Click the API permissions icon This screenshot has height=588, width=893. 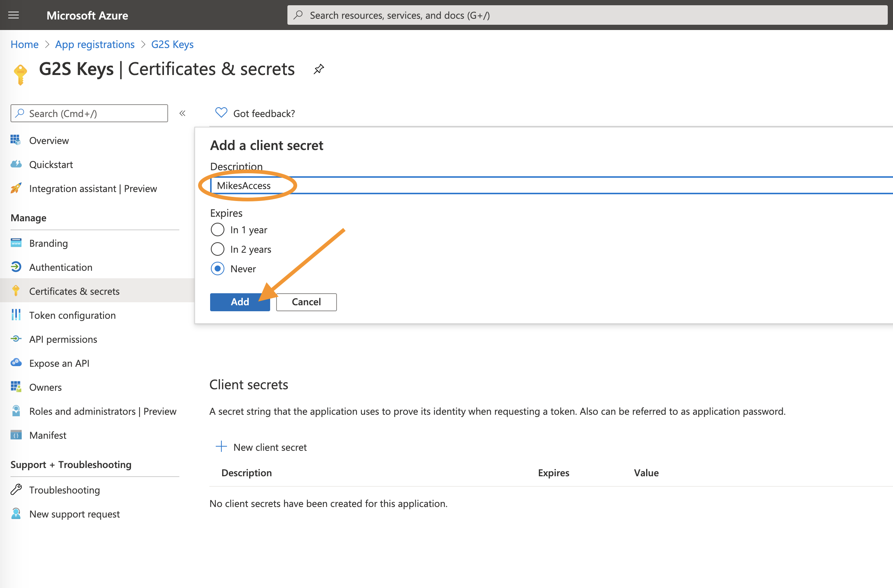(16, 339)
